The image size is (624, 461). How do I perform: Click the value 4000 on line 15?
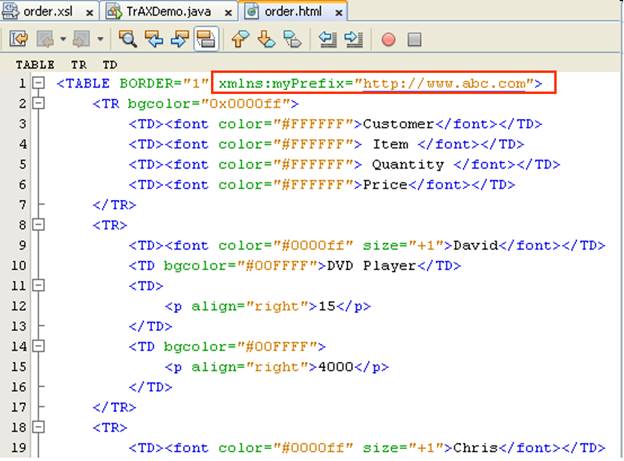coord(336,367)
